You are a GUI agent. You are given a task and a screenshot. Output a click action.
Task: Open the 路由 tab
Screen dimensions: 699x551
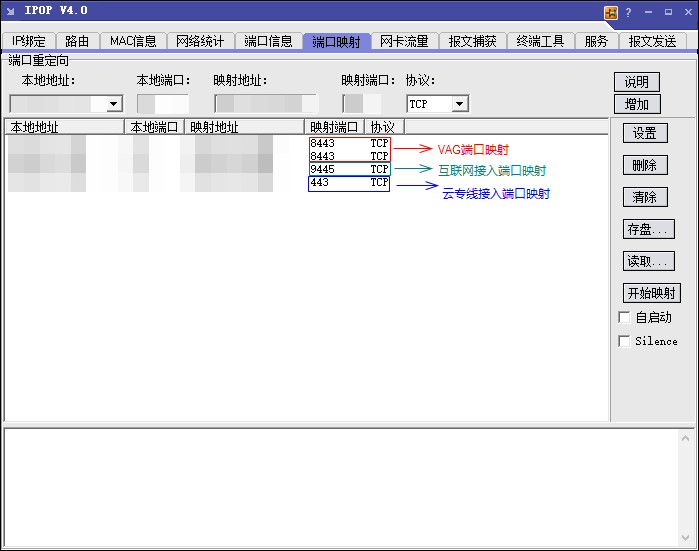[77, 41]
